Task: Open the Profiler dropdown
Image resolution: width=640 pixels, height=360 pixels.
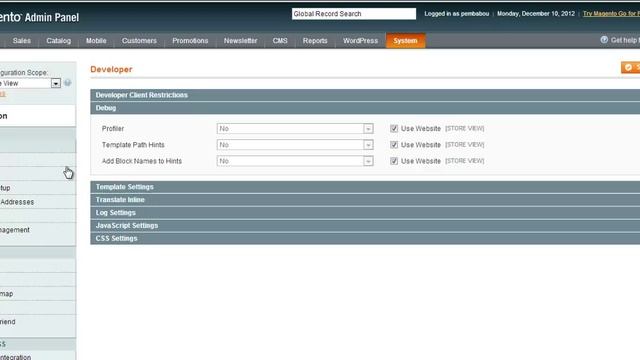Action: click(295, 129)
